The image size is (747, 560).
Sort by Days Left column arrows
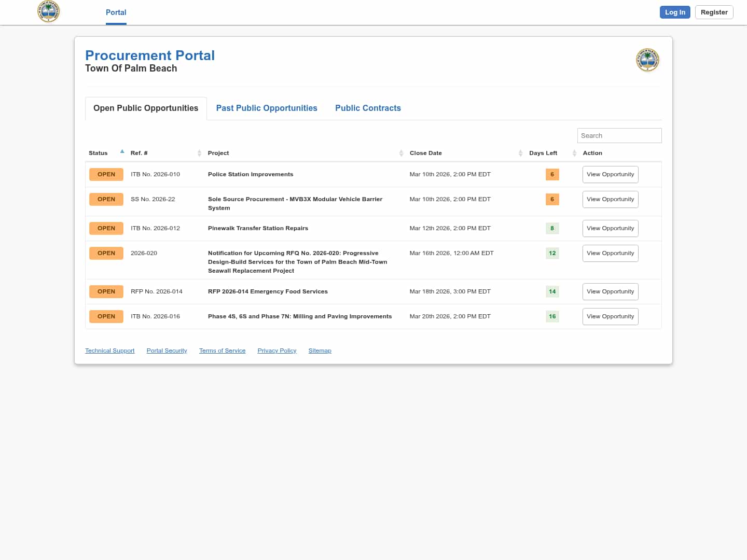[x=574, y=153]
